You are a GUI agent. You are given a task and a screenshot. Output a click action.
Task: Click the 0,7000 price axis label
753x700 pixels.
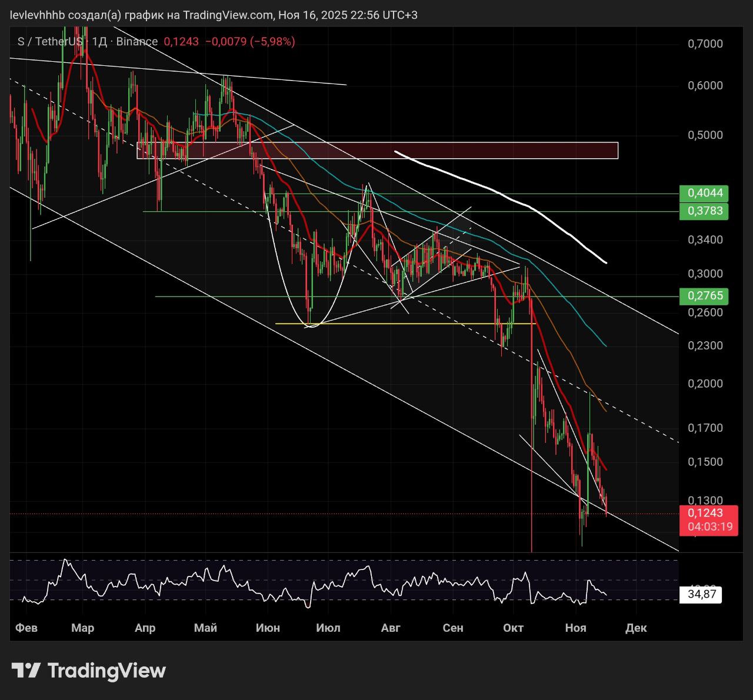pos(705,44)
